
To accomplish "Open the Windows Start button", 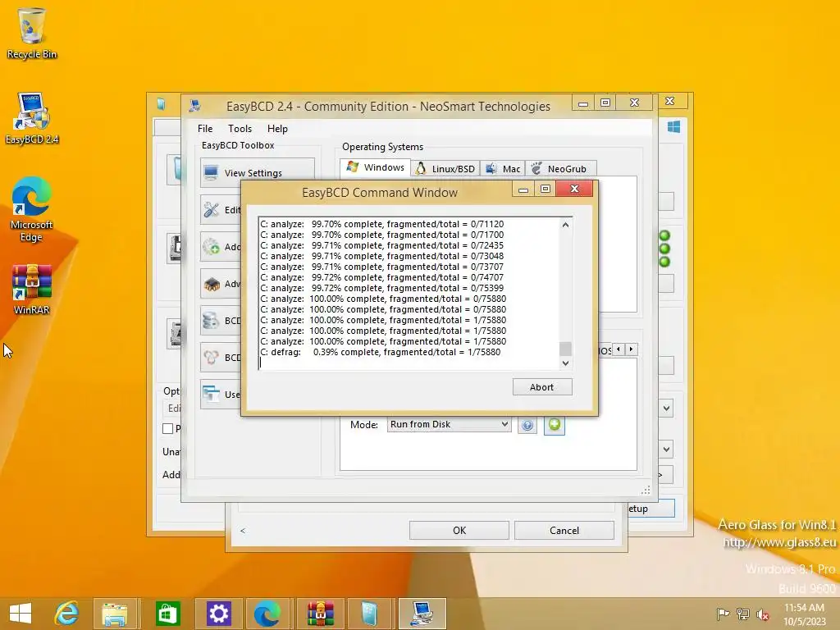I will point(21,614).
